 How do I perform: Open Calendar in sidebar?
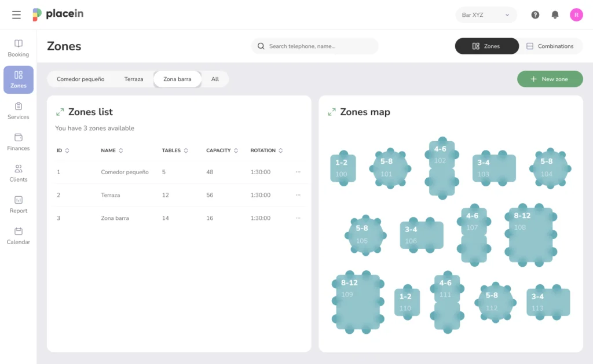18,236
